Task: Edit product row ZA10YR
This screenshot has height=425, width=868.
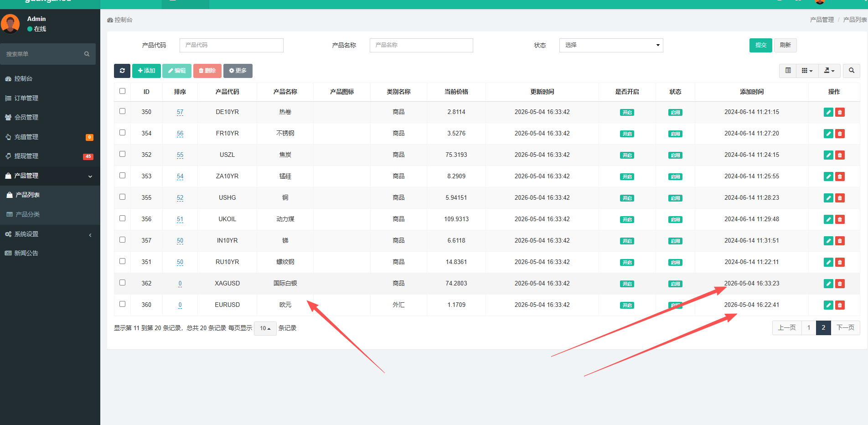Action: (x=829, y=176)
